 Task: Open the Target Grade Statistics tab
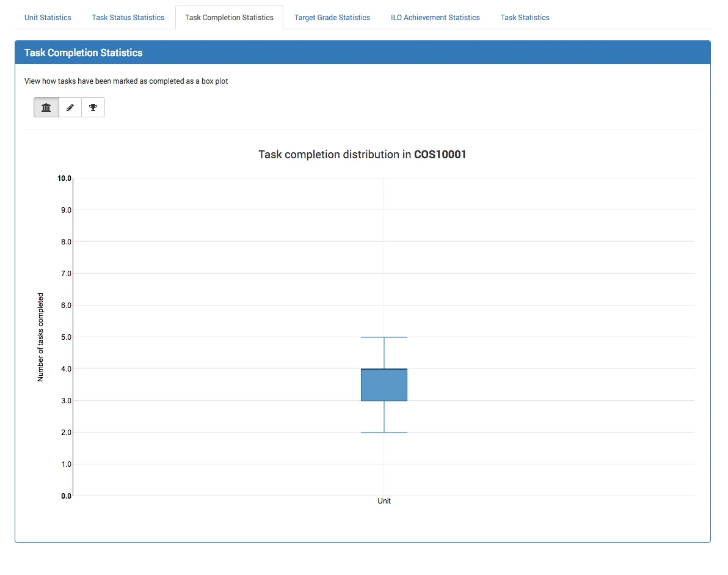click(x=332, y=18)
